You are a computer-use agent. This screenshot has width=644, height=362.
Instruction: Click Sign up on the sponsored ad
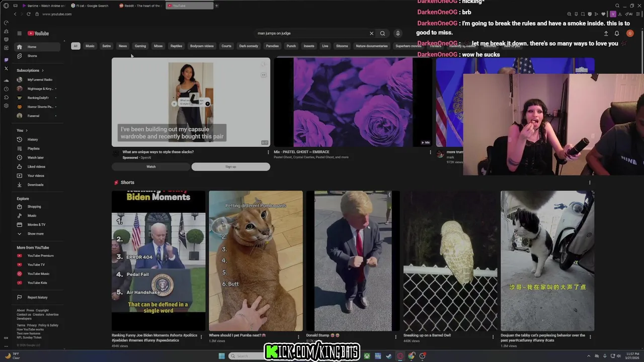(x=230, y=167)
